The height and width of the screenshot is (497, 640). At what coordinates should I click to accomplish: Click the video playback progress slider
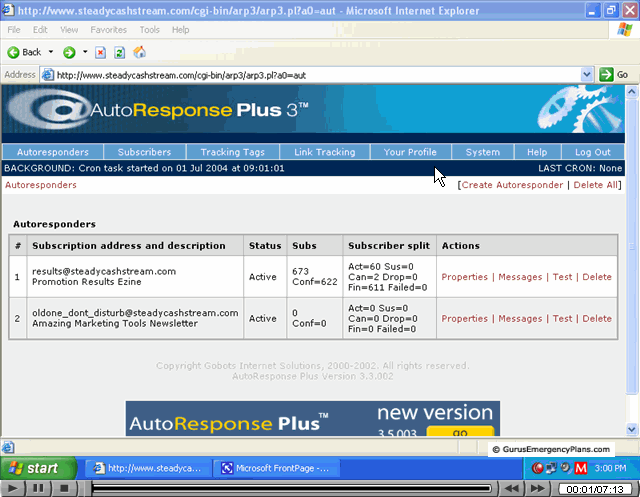coord(291,488)
